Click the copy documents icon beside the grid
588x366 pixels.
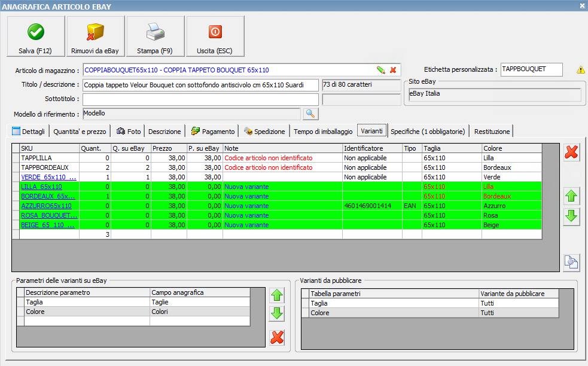click(x=572, y=262)
